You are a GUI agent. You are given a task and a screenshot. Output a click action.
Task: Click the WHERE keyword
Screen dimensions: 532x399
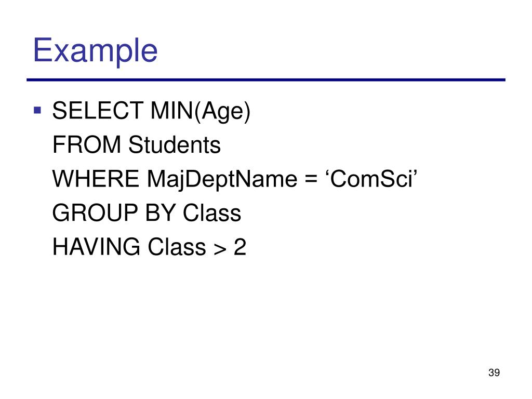pyautogui.click(x=96, y=179)
